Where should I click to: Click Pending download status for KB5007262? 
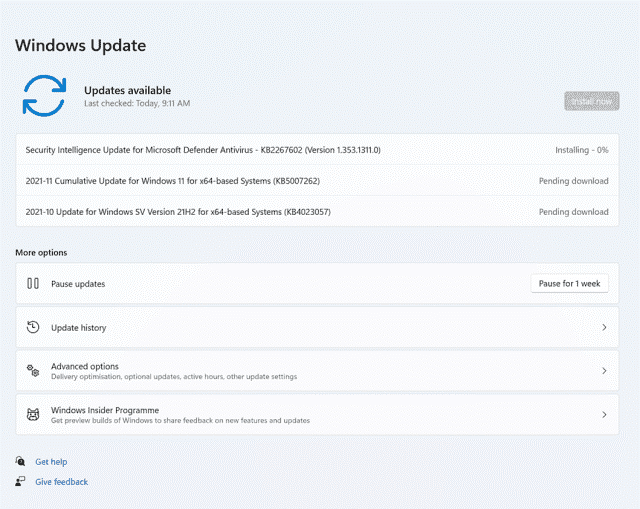(x=573, y=181)
